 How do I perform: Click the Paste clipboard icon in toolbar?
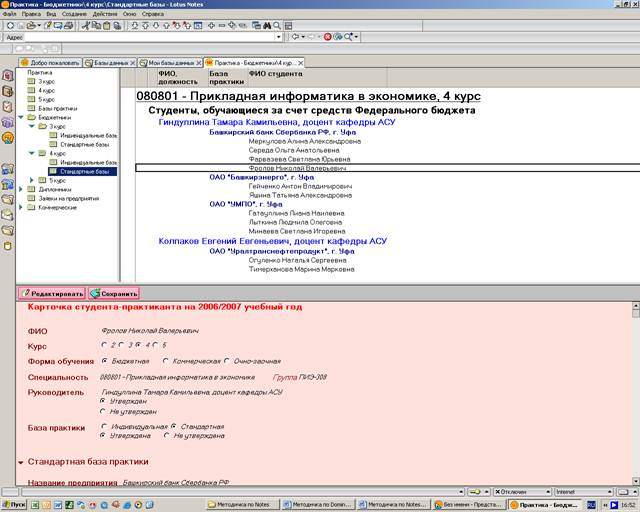(107, 26)
